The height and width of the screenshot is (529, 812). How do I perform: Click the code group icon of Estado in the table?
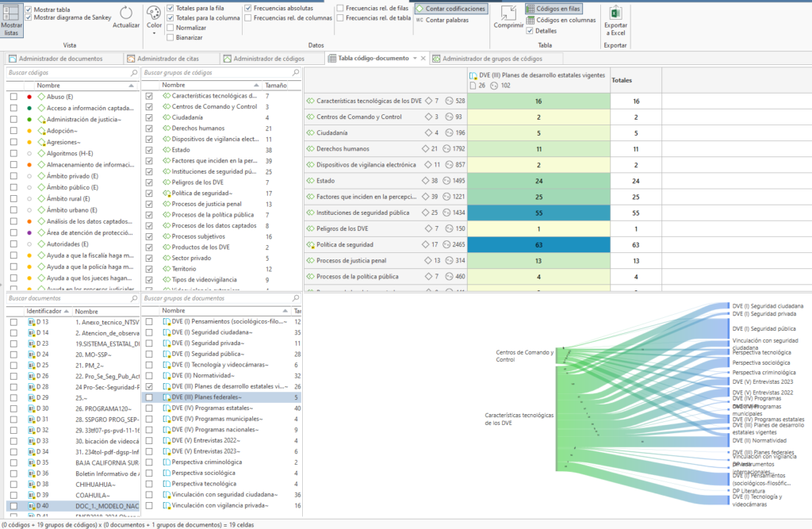click(x=310, y=181)
